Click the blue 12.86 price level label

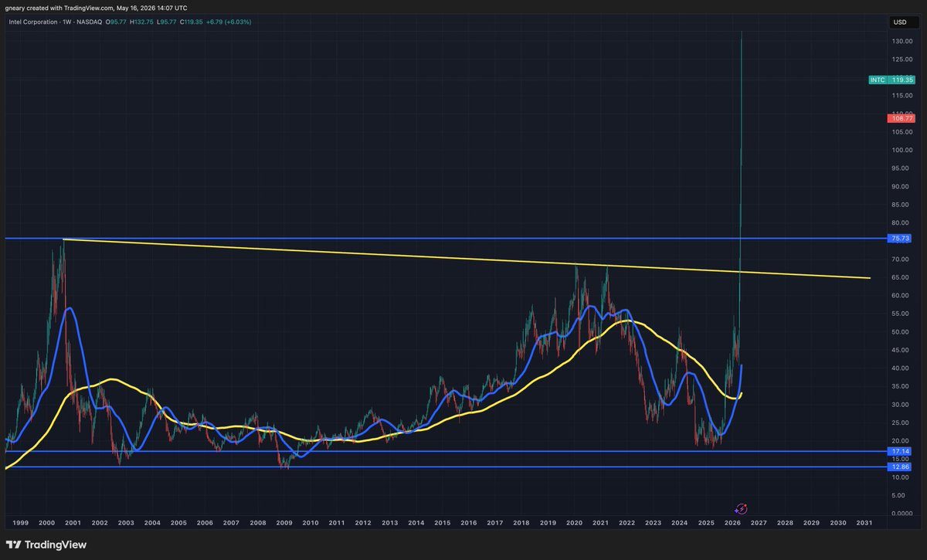pos(901,467)
